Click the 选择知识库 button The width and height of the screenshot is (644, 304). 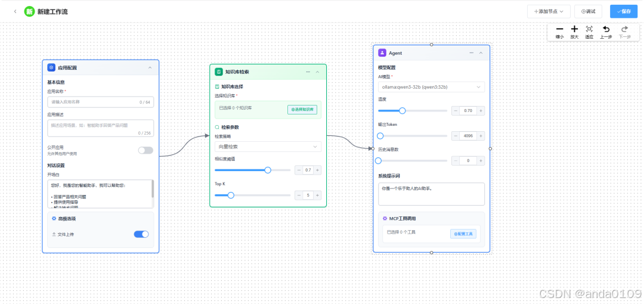click(x=302, y=110)
